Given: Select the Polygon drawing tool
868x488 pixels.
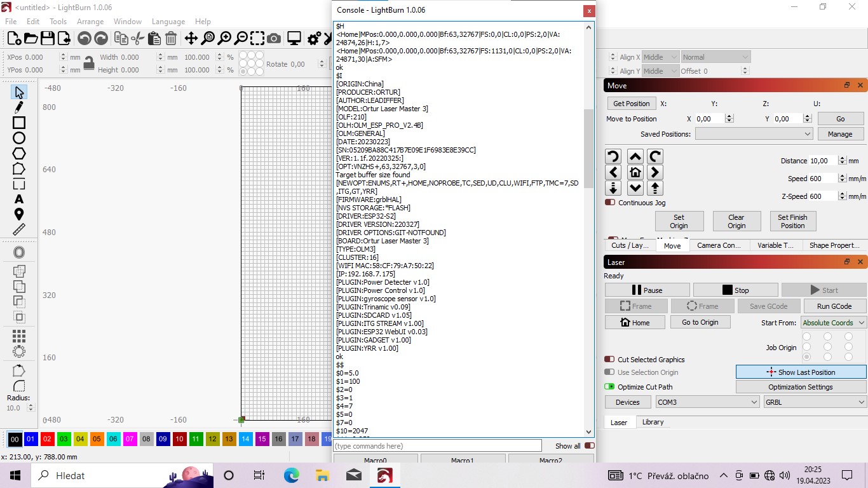Looking at the screenshot, I should pos(19,153).
